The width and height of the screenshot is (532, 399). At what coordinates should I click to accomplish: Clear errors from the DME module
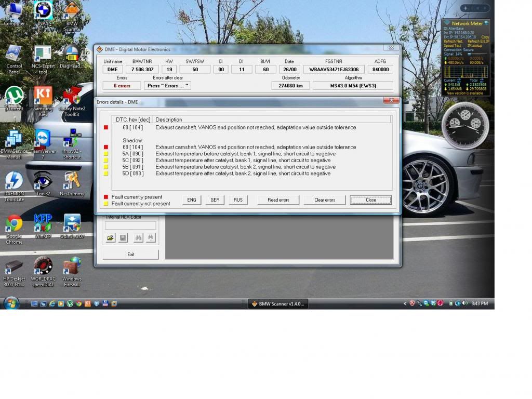click(324, 199)
